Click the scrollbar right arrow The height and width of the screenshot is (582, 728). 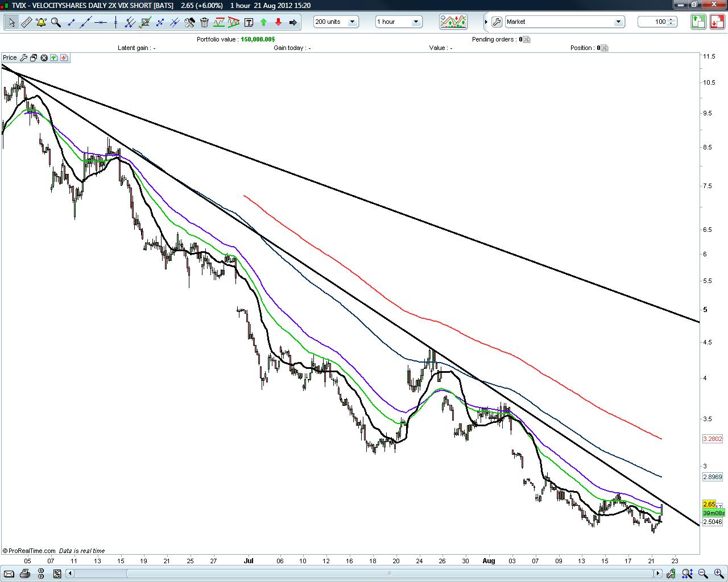click(x=659, y=573)
